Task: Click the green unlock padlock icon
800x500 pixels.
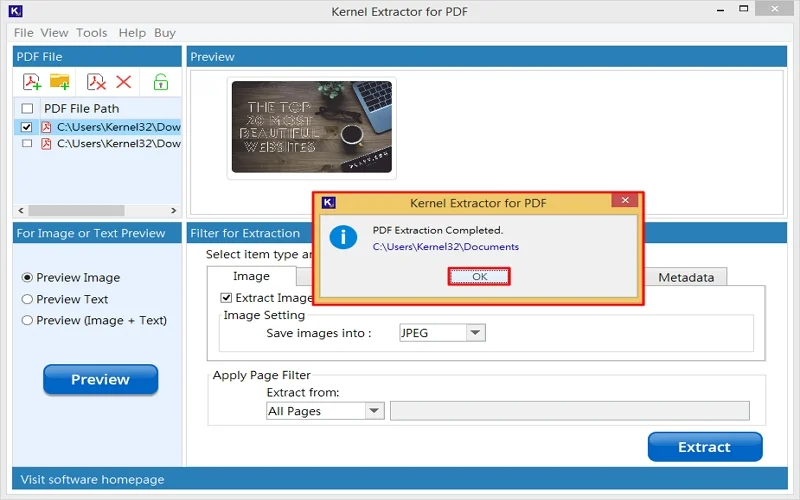Action: click(161, 82)
